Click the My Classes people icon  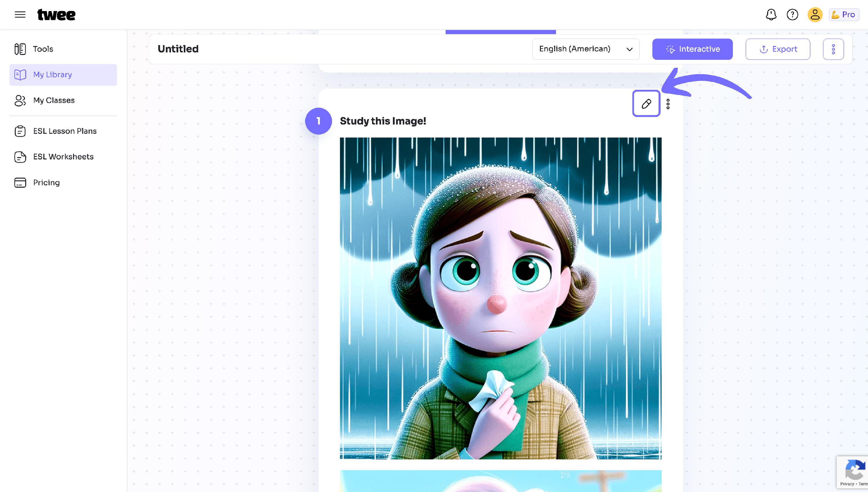[x=20, y=100]
